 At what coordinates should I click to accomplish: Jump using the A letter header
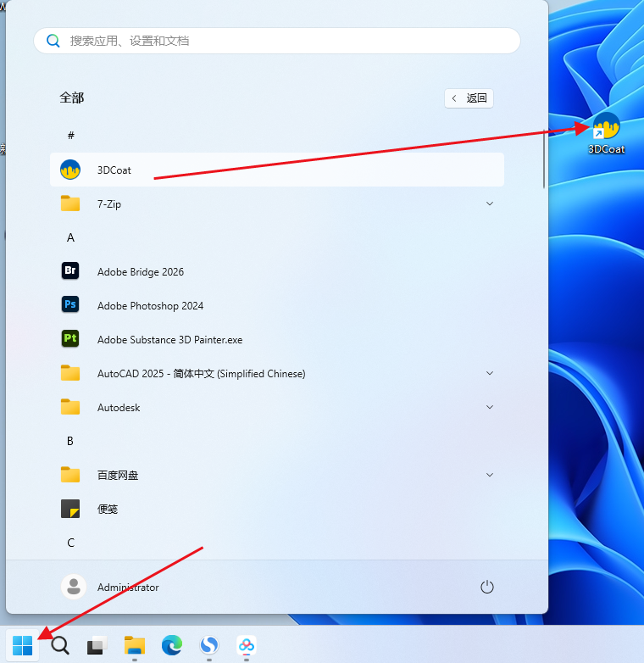pyautogui.click(x=70, y=237)
